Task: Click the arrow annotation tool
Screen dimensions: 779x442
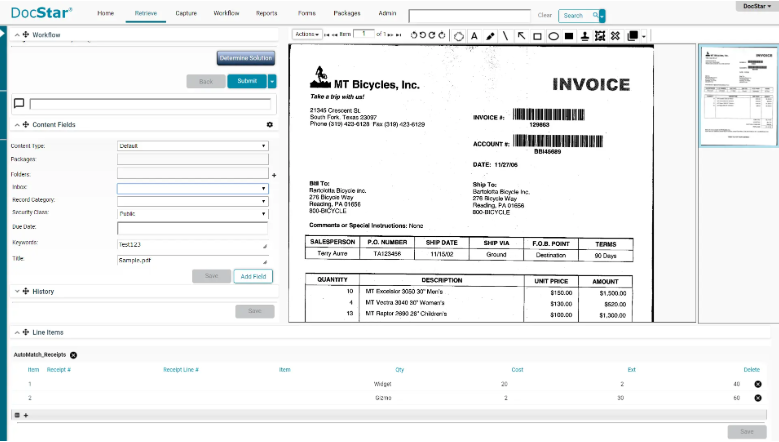Action: pyautogui.click(x=521, y=35)
